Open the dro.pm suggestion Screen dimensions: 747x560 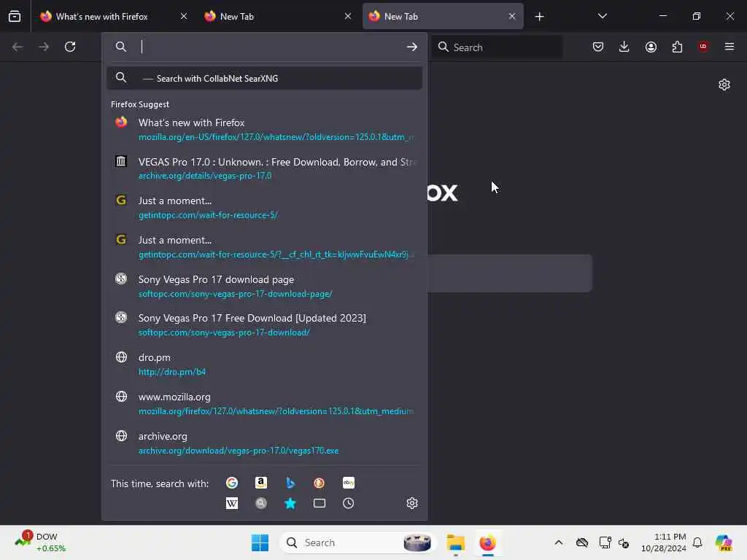(x=264, y=365)
